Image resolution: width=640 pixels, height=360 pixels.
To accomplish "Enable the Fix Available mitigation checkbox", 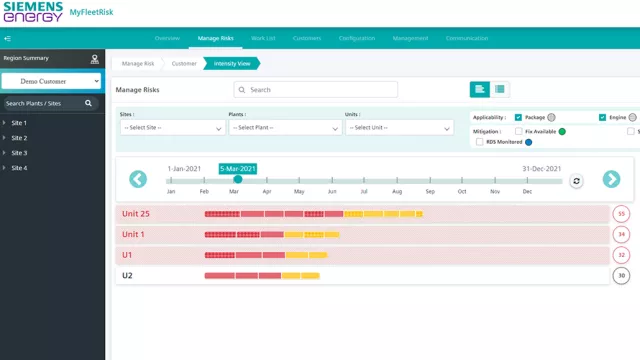I will tap(519, 131).
